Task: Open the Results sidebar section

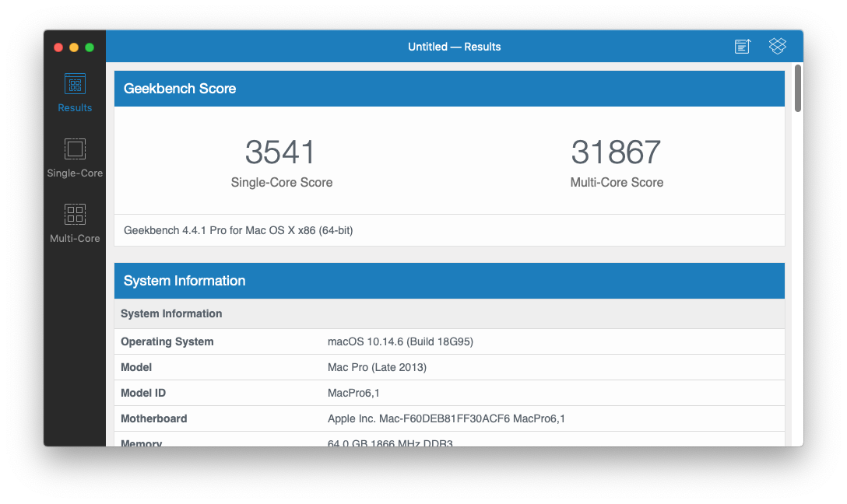Action: 75,93
